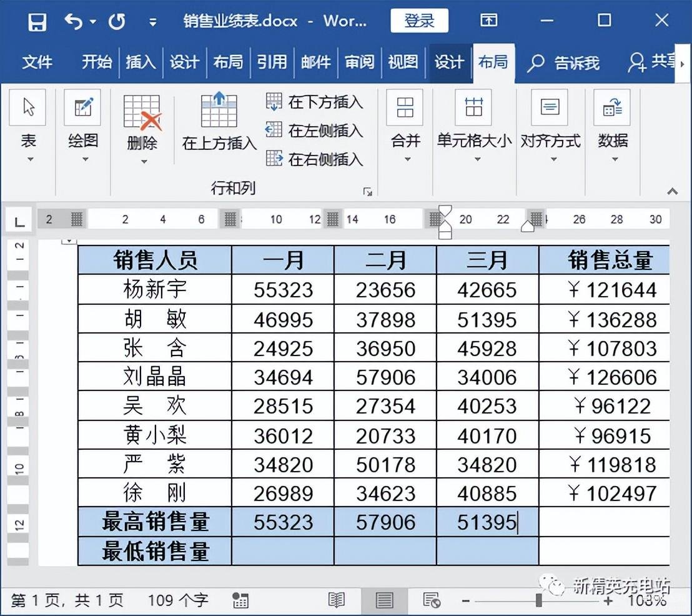The height and width of the screenshot is (616, 692).
Task: Click the 告诉我 search box
Action: tap(563, 63)
